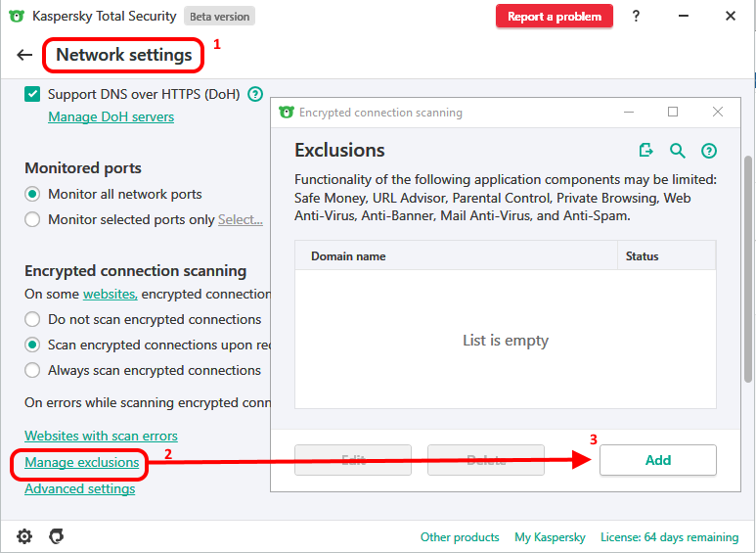
Task: Open the websites link
Action: [x=110, y=294]
